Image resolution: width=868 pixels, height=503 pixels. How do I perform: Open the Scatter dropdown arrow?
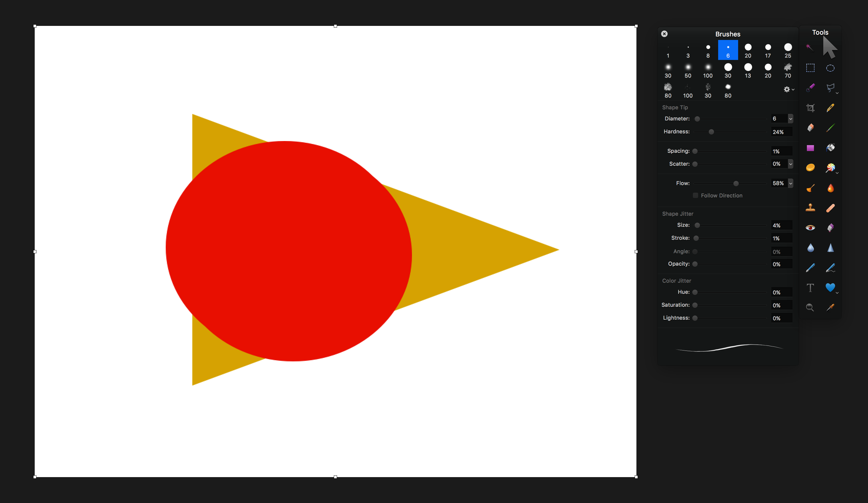point(790,164)
